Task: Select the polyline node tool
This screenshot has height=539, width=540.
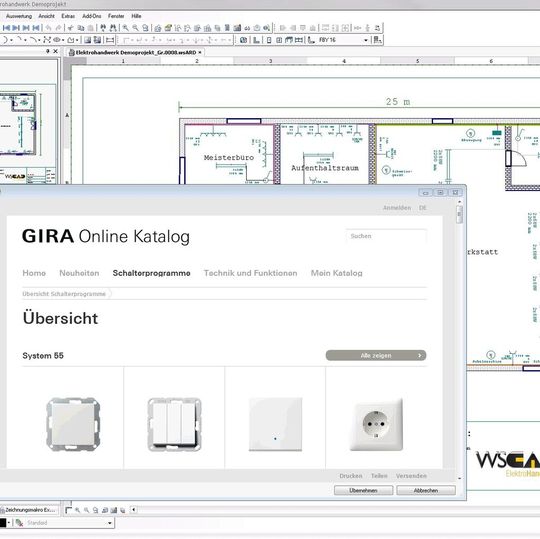Action: (47, 40)
